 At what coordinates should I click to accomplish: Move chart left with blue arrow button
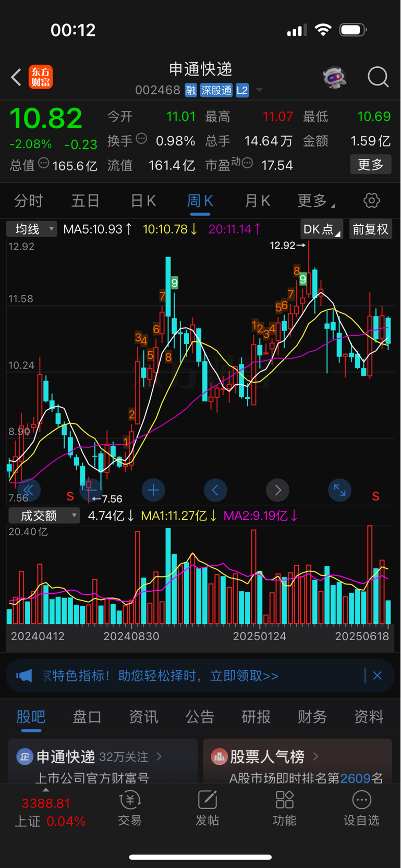click(x=215, y=490)
